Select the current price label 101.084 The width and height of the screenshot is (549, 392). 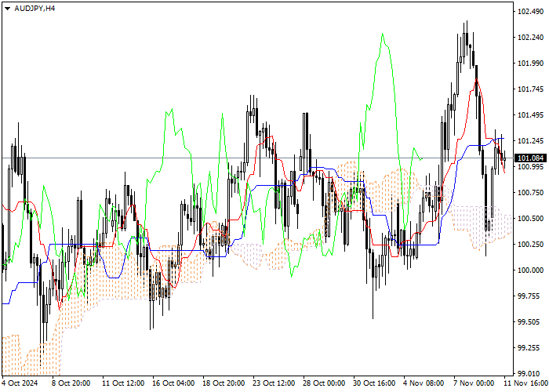(531, 158)
